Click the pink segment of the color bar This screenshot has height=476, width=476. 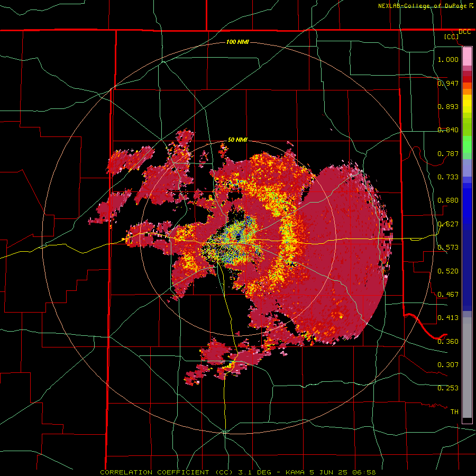(x=467, y=57)
